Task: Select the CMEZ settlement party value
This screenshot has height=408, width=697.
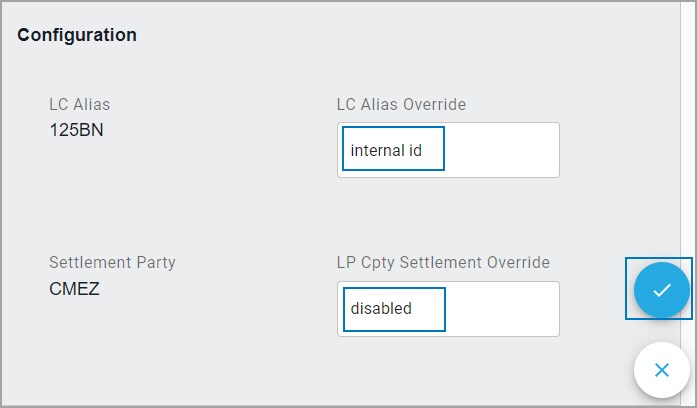Action: click(74, 288)
